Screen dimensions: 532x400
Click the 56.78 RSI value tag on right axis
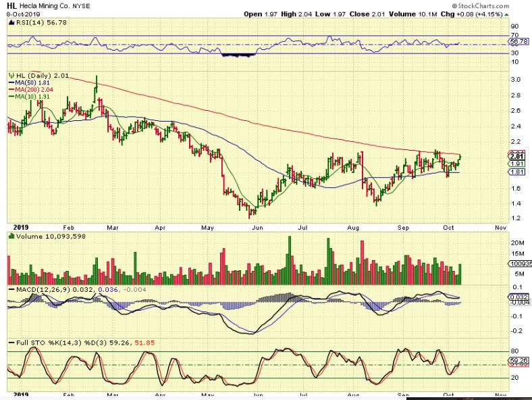(x=518, y=41)
